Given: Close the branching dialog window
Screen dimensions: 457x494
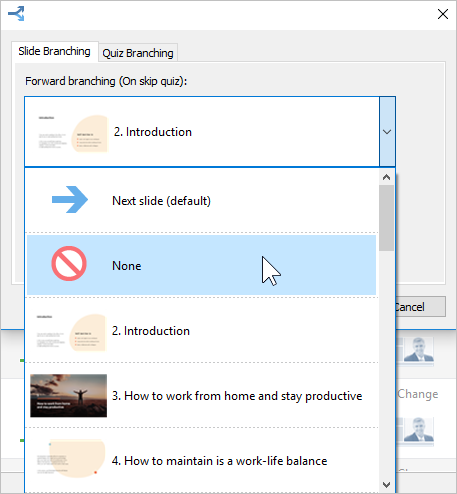Looking at the screenshot, I should click(443, 14).
